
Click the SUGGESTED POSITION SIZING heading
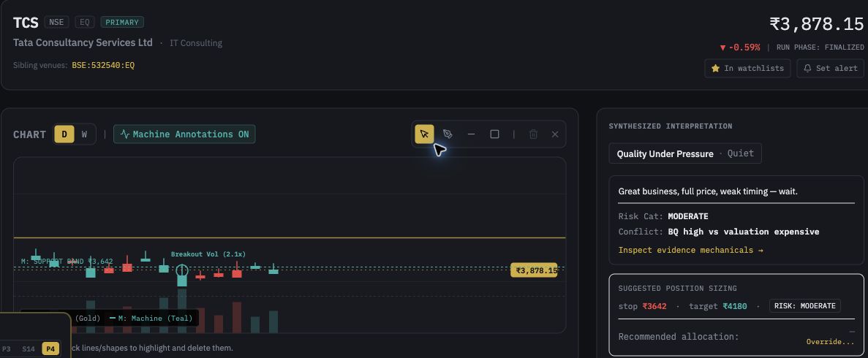pyautogui.click(x=677, y=289)
